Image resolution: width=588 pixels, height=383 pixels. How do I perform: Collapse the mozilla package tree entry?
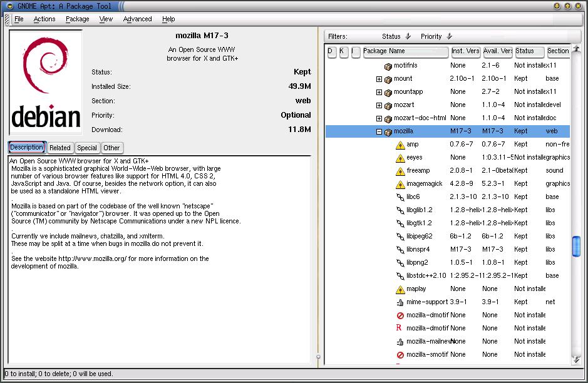380,131
